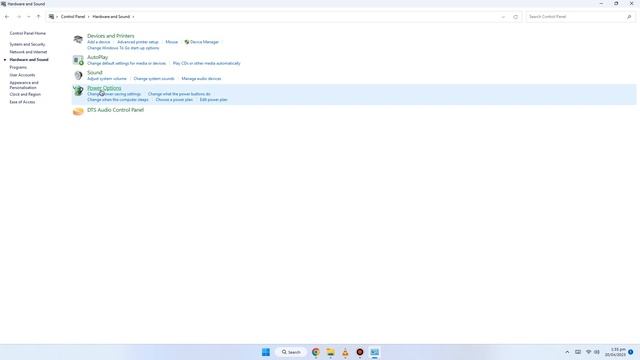Expand chevron after Hardware and Sound breadcrumb
The image size is (640, 360).
(133, 17)
